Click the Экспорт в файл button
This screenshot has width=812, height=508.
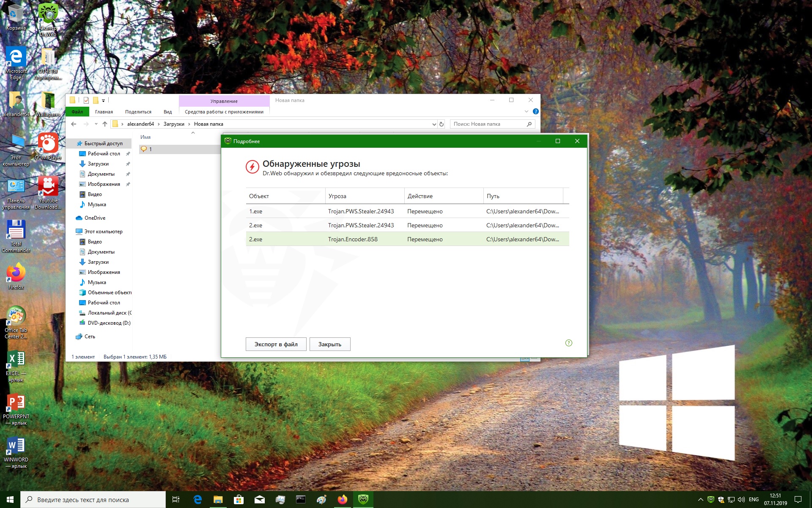(276, 344)
